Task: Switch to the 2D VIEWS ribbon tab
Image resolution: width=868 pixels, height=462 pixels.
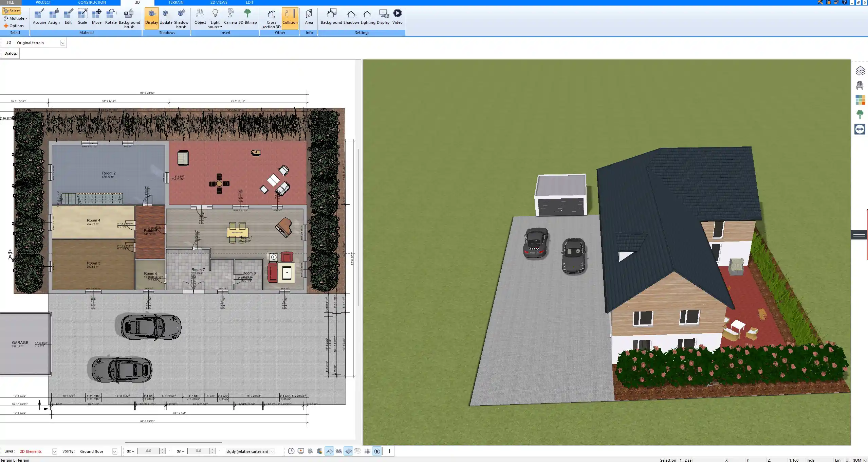Action: click(x=218, y=2)
